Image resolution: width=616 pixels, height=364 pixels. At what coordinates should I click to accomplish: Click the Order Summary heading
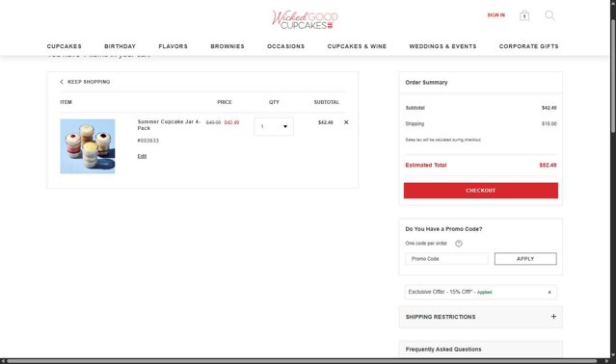pyautogui.click(x=426, y=83)
